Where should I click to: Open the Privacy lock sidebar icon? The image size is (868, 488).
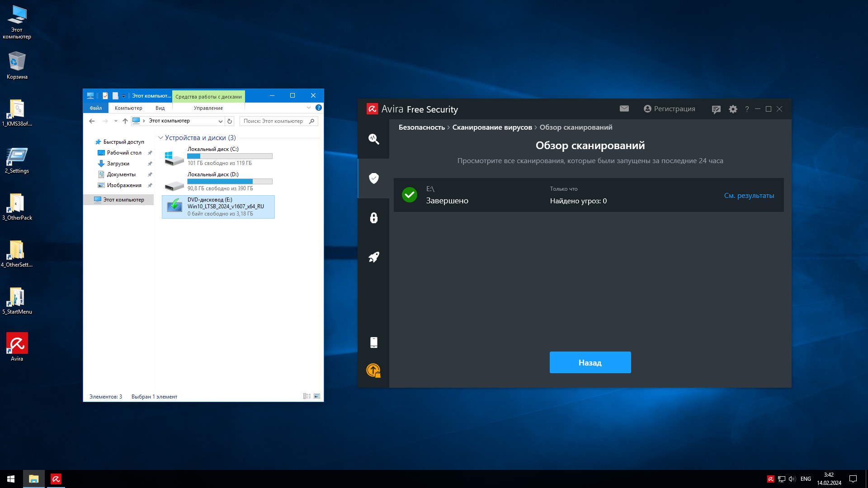point(373,218)
